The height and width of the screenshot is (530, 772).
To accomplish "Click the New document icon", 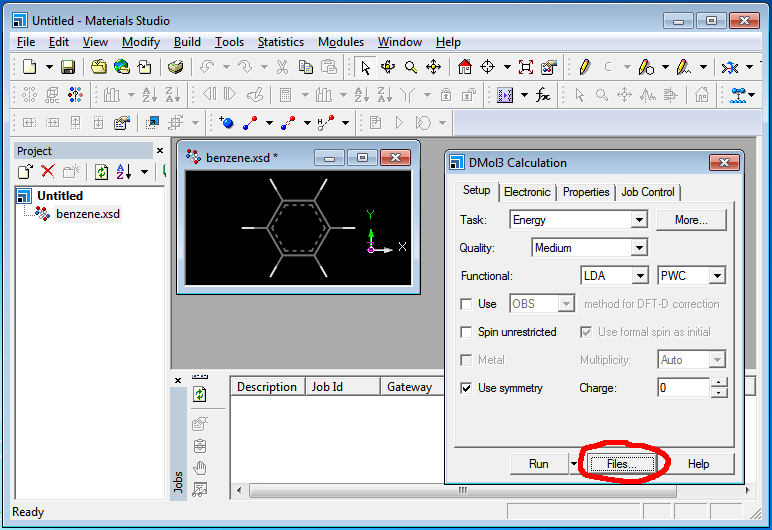I will 30,66.
